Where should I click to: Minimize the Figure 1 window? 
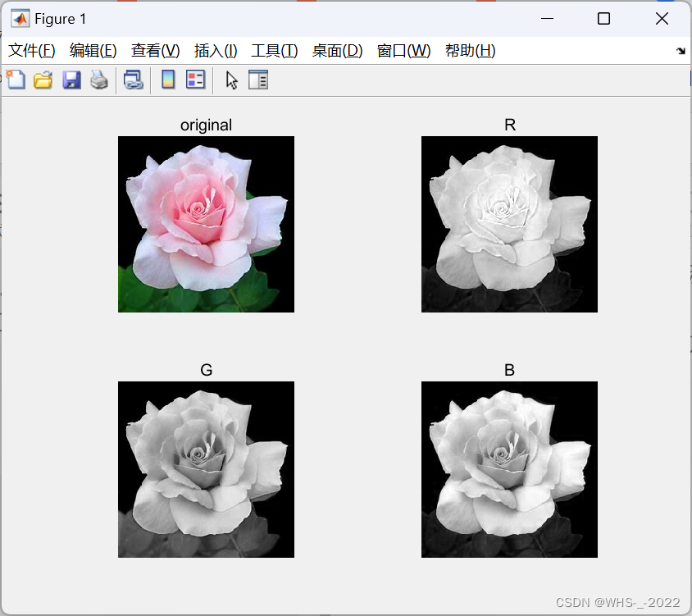(547, 19)
